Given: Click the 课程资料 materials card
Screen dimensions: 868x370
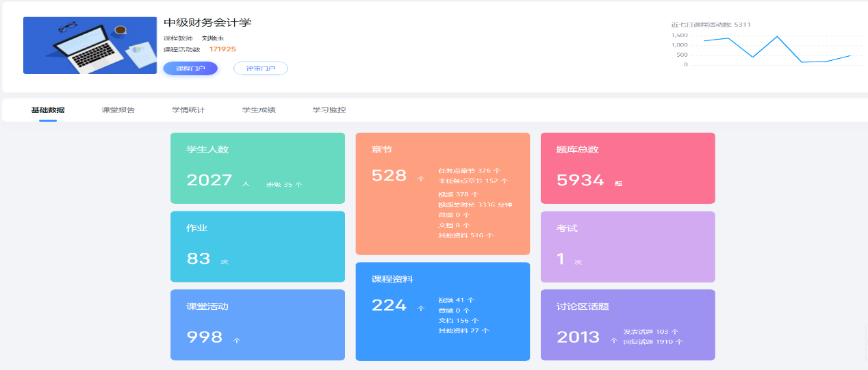Looking at the screenshot, I should pos(442,311).
